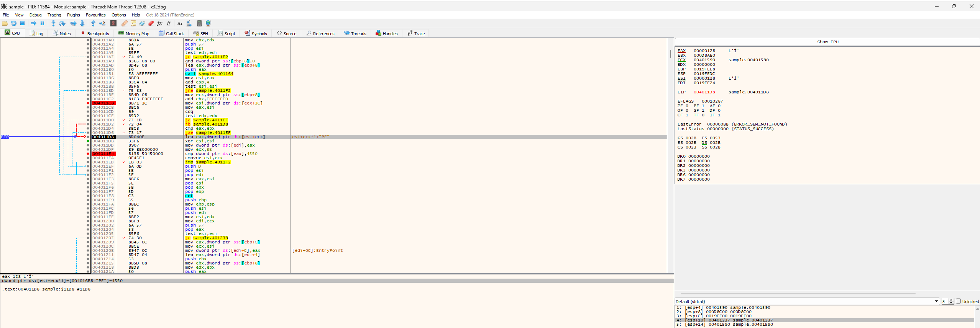Open the Patches bandage icon

tap(124, 23)
